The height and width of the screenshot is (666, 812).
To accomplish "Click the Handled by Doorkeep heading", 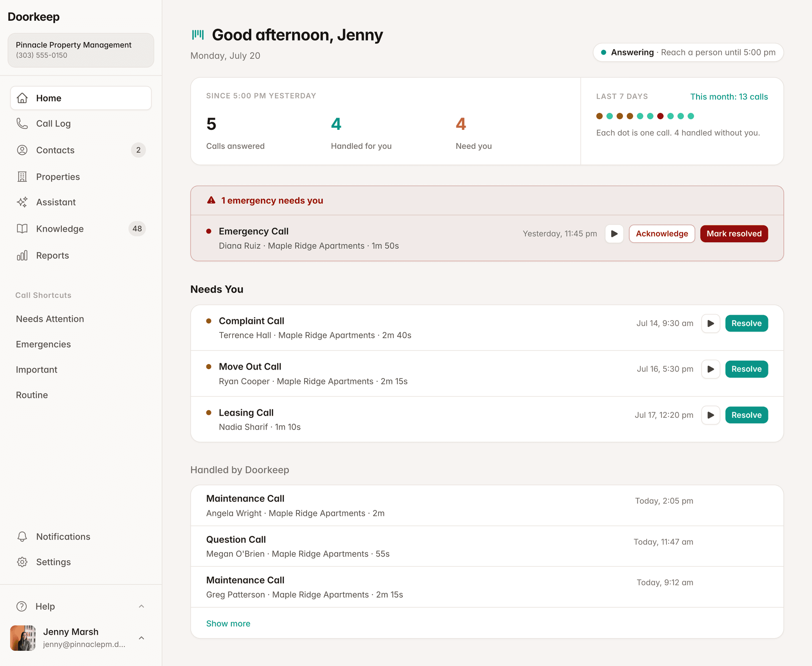I will [x=240, y=470].
